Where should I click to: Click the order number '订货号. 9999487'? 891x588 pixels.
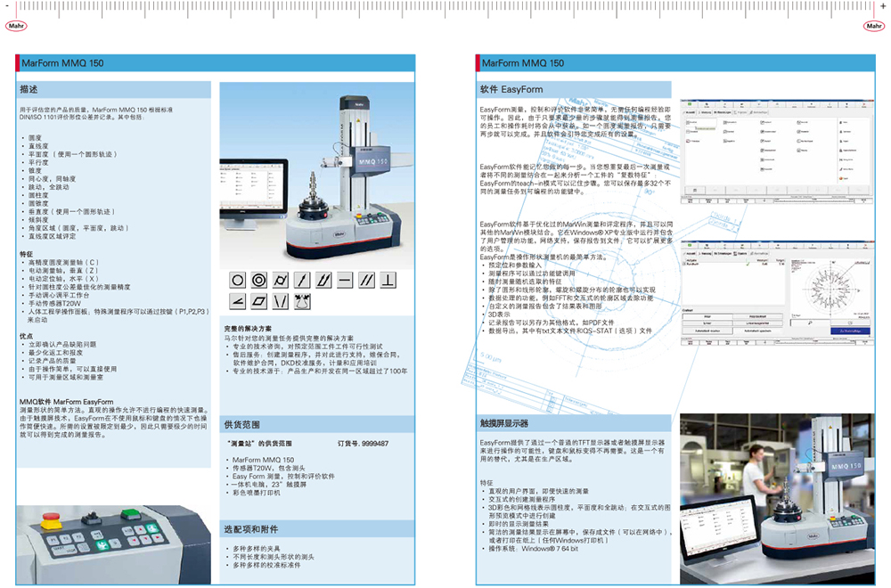tap(364, 443)
